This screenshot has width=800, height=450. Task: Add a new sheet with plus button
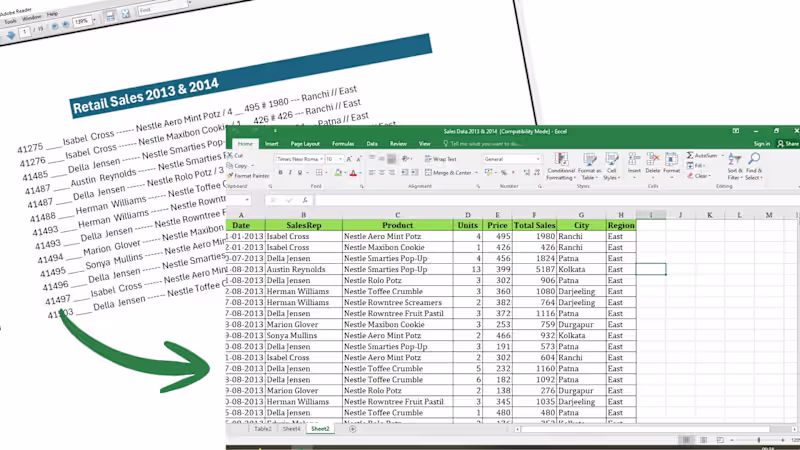(x=353, y=429)
